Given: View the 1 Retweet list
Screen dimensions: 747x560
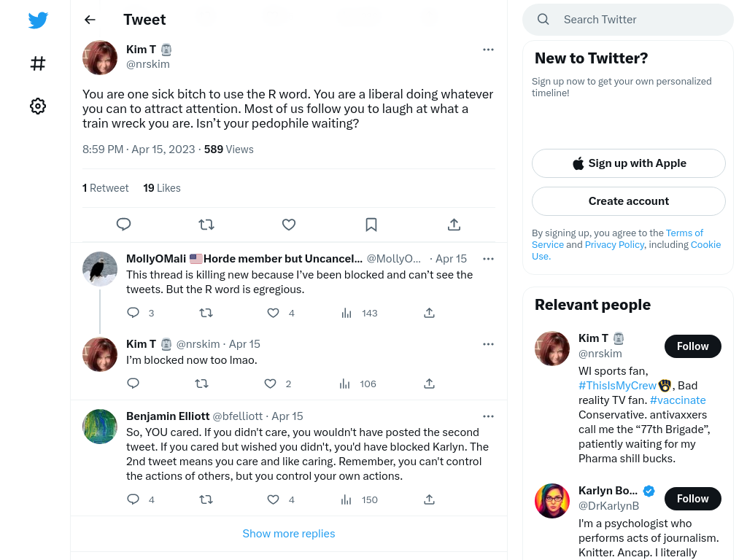Looking at the screenshot, I should [x=105, y=188].
